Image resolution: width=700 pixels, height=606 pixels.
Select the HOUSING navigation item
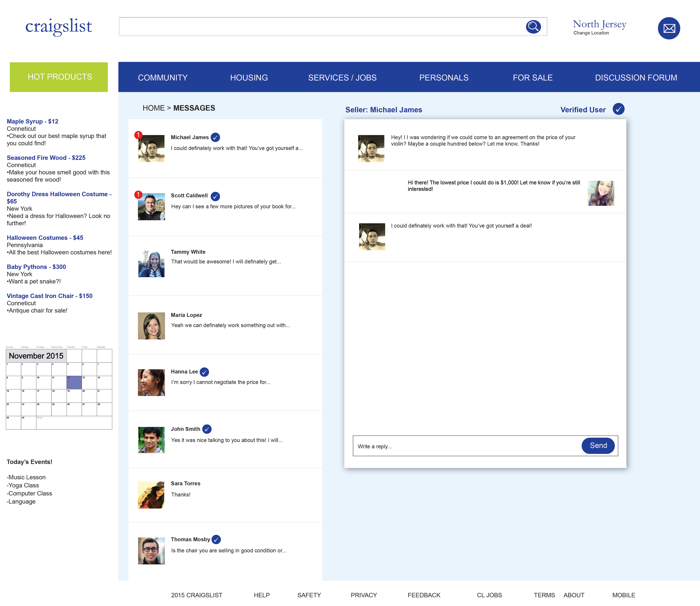click(x=249, y=78)
